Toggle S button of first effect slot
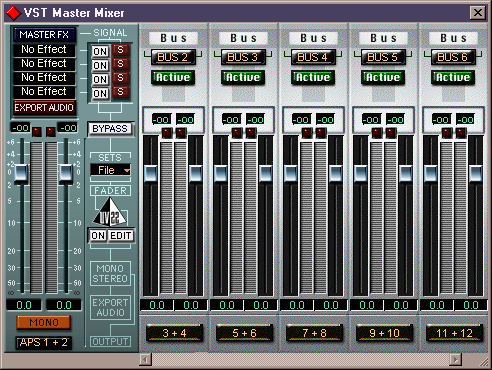The height and width of the screenshot is (370, 492). click(120, 50)
